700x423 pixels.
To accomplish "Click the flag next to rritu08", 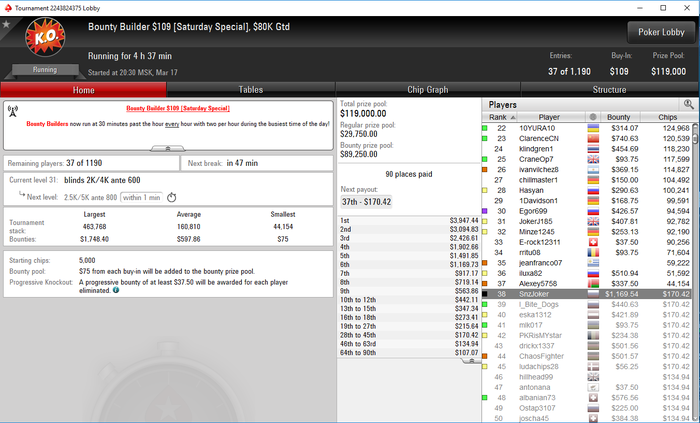I will (593, 253).
